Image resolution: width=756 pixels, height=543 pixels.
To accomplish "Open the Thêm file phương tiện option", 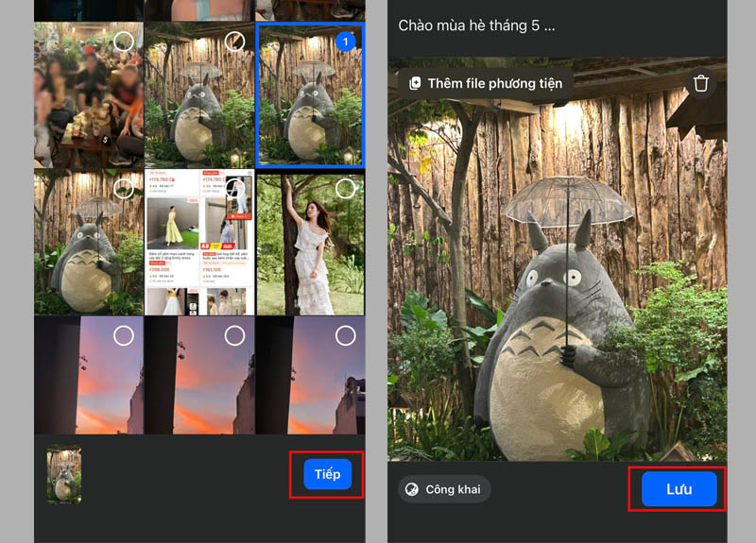I will 486,83.
